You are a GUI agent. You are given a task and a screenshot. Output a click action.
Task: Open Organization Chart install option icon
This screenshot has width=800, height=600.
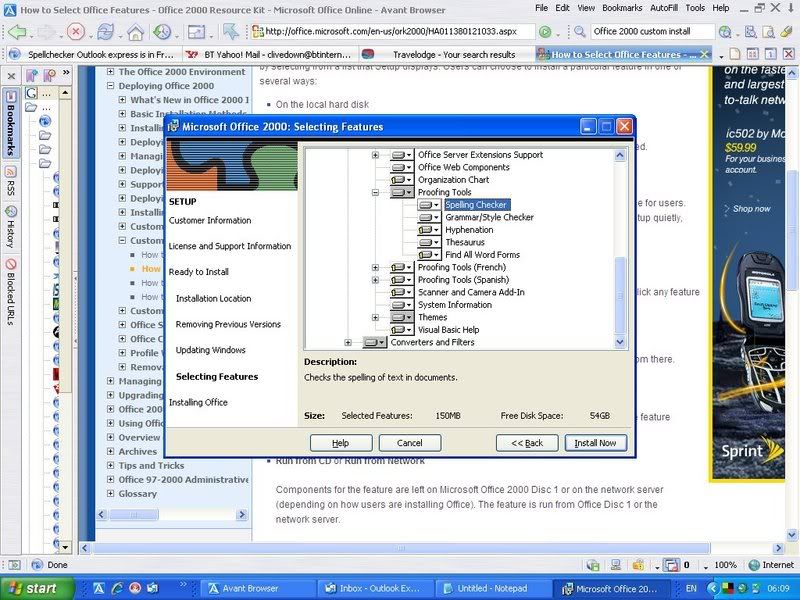pyautogui.click(x=402, y=180)
